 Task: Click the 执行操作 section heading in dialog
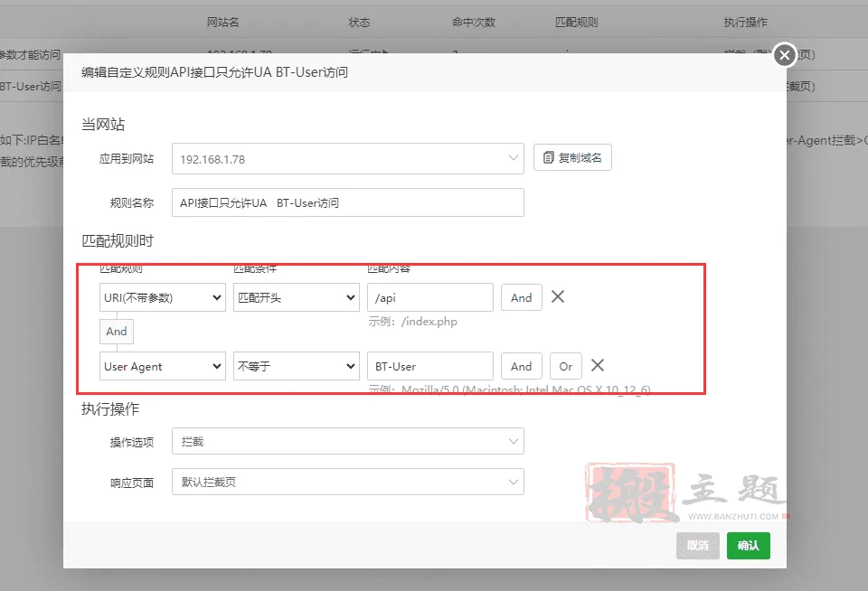(x=110, y=409)
